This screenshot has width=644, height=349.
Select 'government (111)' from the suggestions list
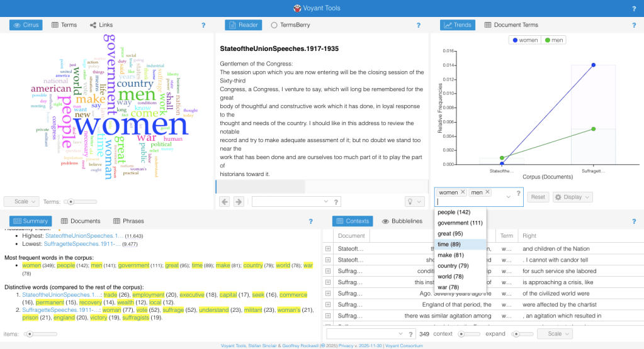460,223
